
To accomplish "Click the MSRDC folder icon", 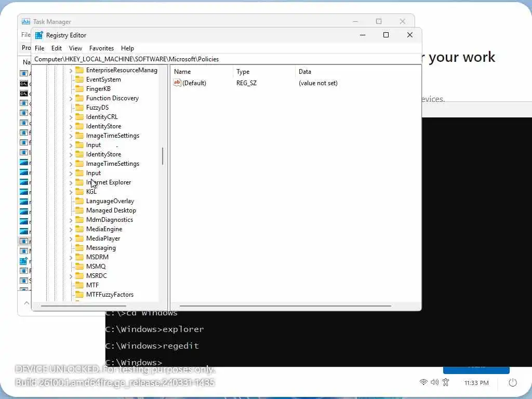I will [79, 276].
